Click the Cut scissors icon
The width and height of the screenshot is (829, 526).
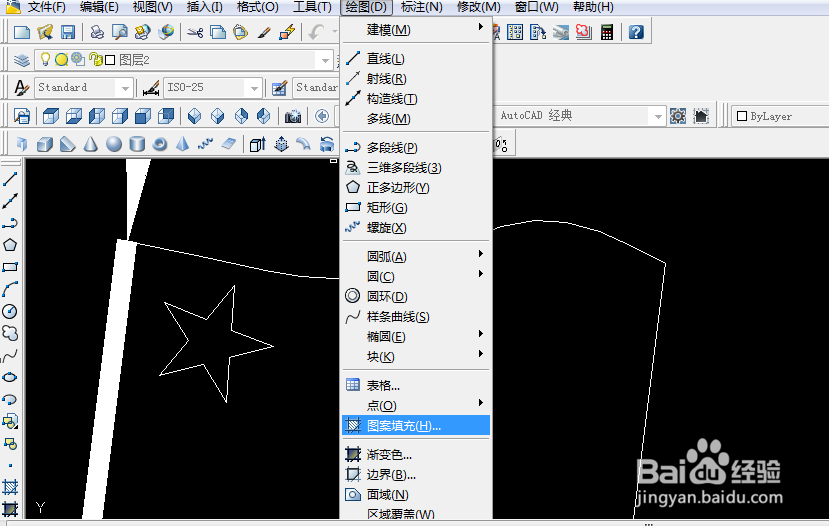[x=195, y=33]
